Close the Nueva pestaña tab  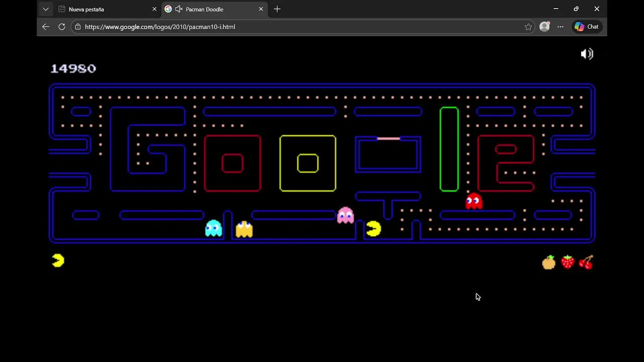pyautogui.click(x=154, y=9)
